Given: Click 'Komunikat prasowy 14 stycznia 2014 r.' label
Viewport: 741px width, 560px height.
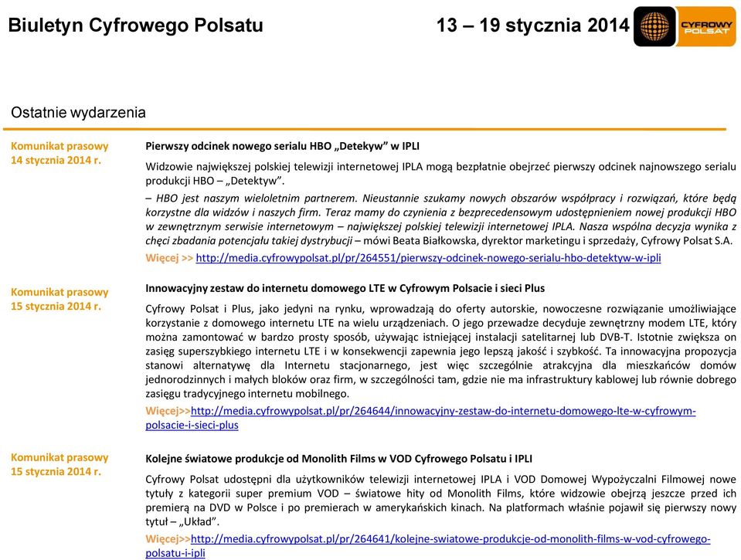Looking at the screenshot, I should [59, 153].
